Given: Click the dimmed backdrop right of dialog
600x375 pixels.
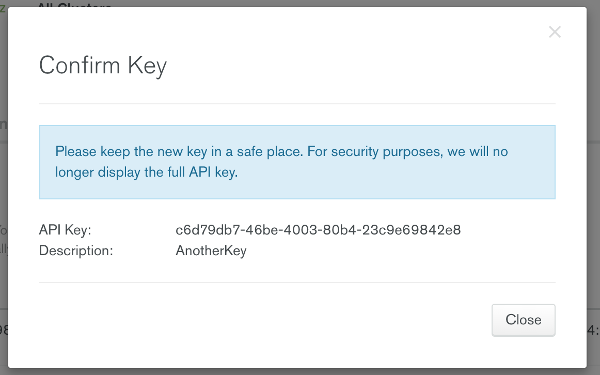Looking at the screenshot, I should (593, 191).
